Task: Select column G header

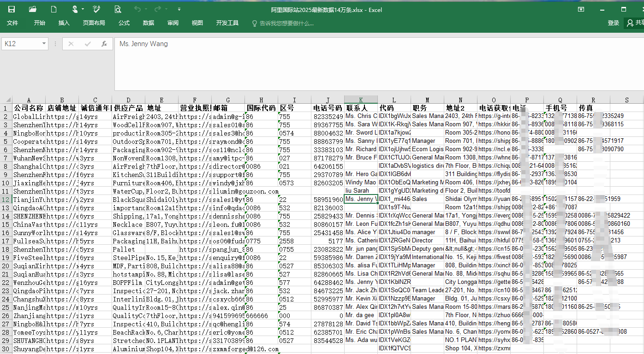Action: click(x=228, y=100)
